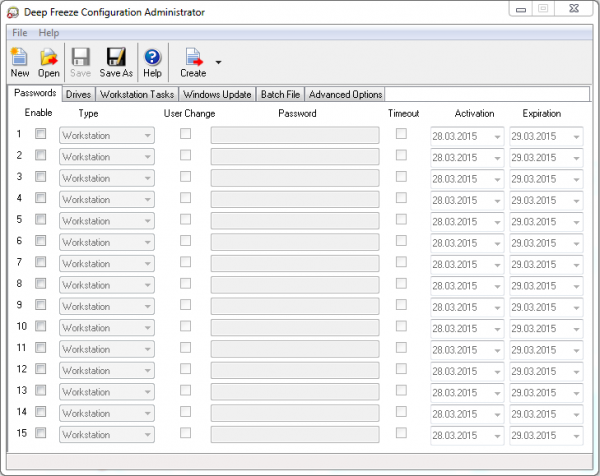
Task: Toggle Timeout checkbox in row 15
Action: click(x=401, y=433)
